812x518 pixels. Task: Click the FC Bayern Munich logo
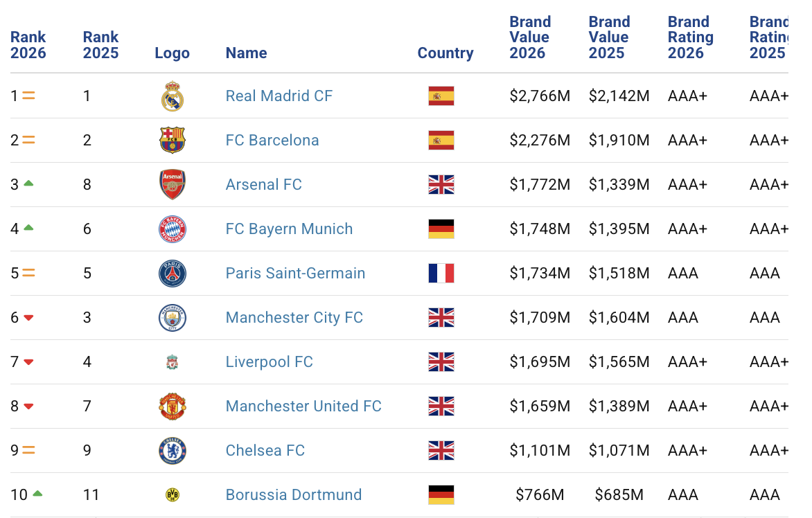[x=173, y=229]
